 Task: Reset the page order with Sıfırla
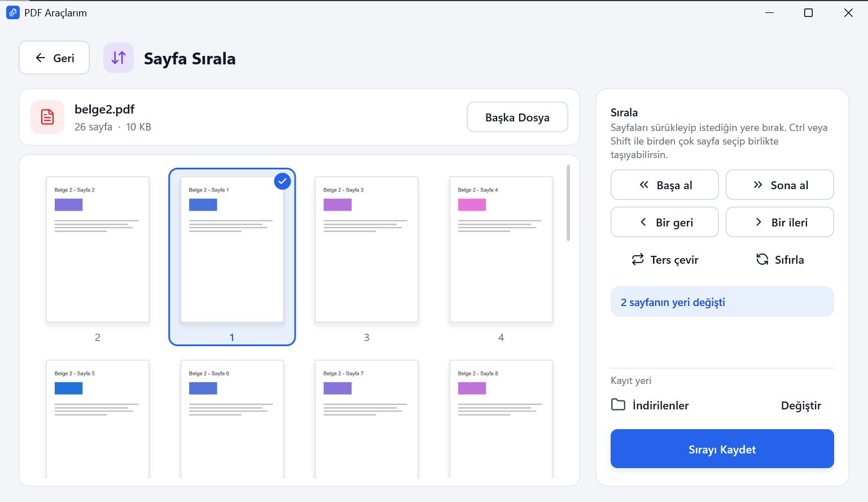coord(780,259)
